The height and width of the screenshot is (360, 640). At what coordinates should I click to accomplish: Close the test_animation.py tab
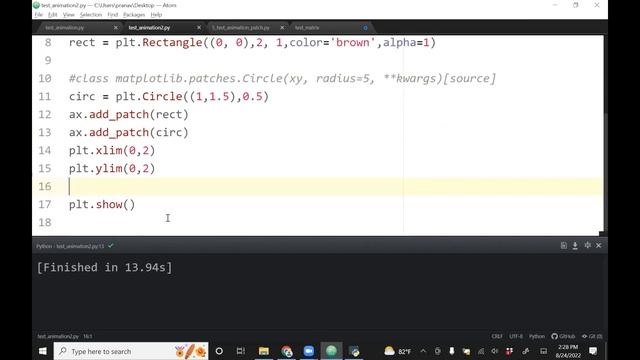click(116, 28)
